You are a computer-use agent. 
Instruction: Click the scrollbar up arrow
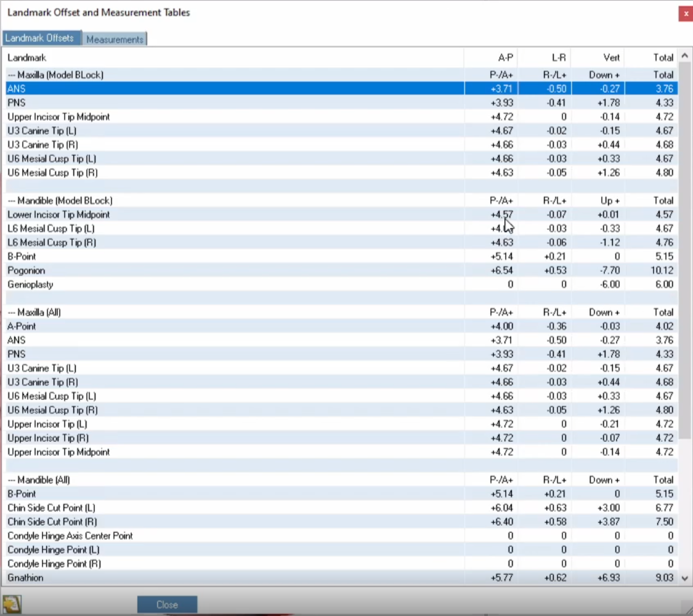point(684,55)
